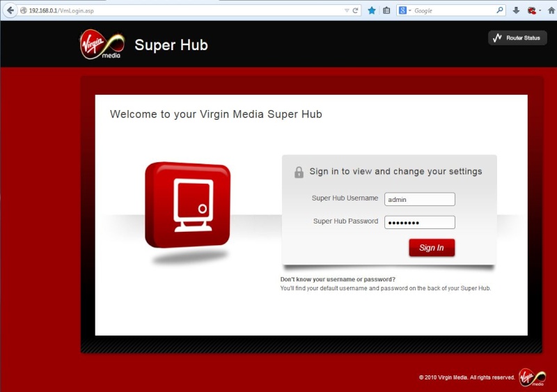Image resolution: width=557 pixels, height=392 pixels.
Task: Click the Super Hub Username label
Action: point(345,198)
